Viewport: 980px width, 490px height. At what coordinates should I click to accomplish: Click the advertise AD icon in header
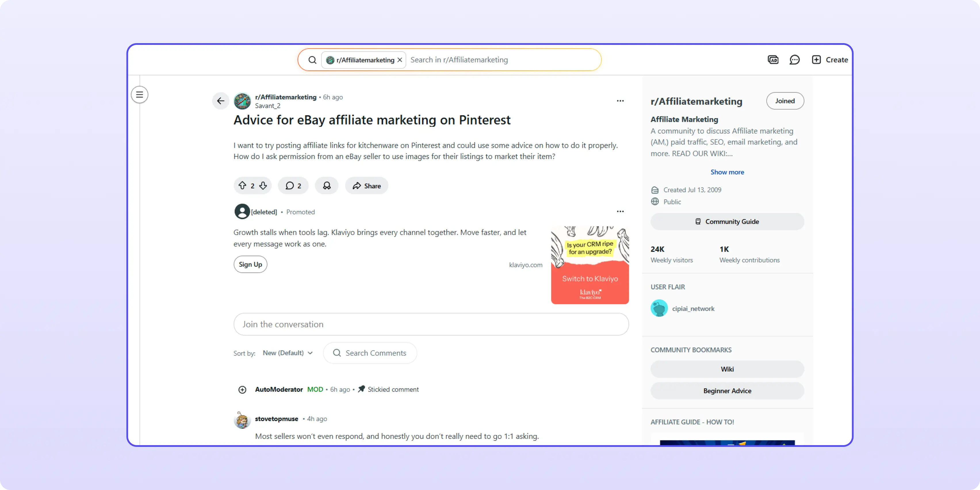click(773, 60)
